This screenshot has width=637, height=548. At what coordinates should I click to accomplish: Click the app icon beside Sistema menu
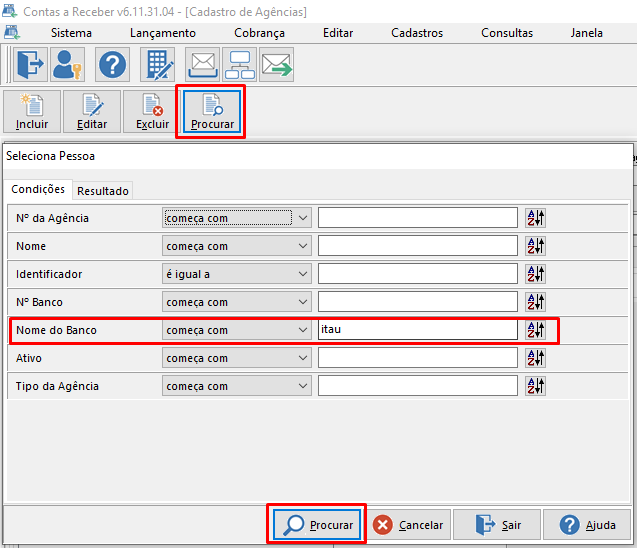[12, 32]
